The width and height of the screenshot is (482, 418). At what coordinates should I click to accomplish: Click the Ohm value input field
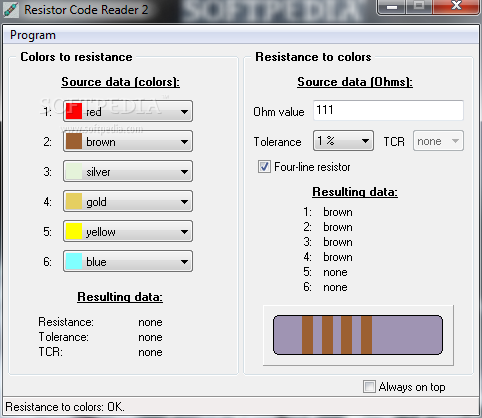click(388, 110)
